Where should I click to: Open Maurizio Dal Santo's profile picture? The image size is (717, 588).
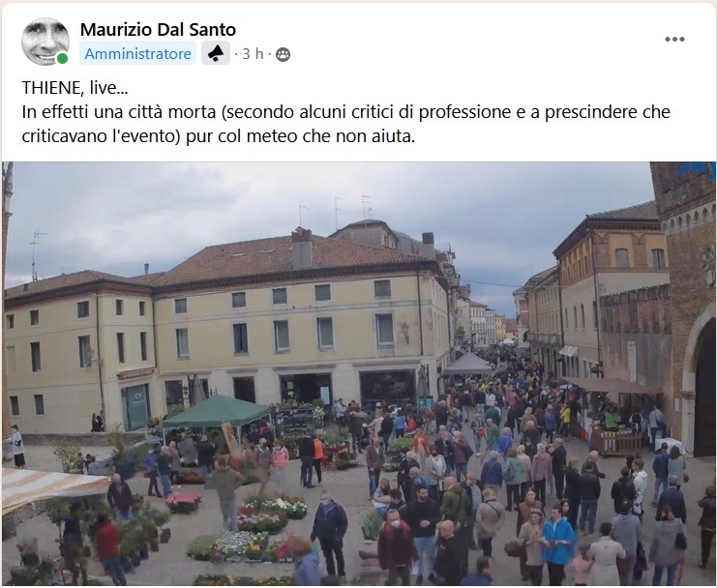coord(45,42)
